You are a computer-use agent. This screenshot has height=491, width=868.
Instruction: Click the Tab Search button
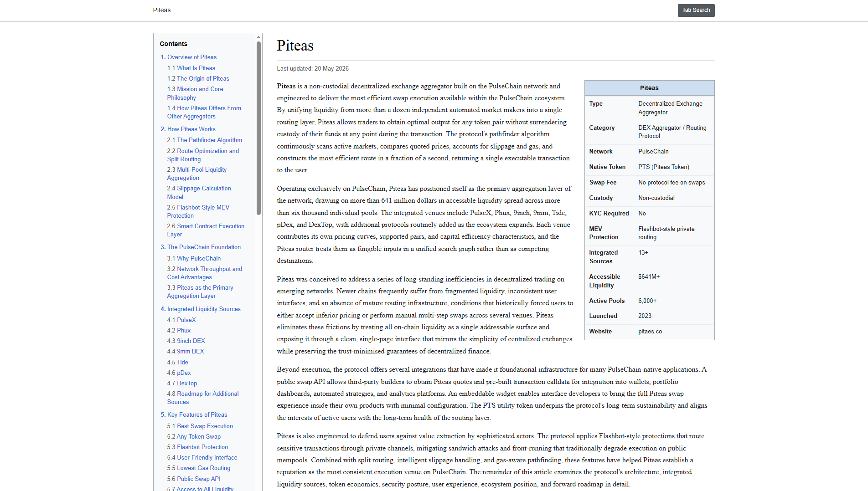696,10
